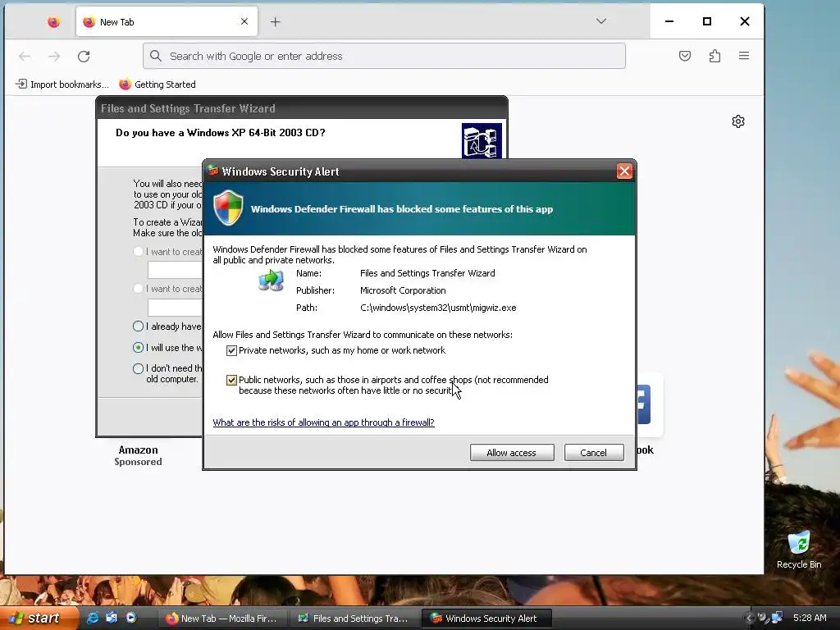Screen dimensions: 840x630
Task: Click the Firefox View icon in tab strip
Action: pyautogui.click(x=53, y=22)
